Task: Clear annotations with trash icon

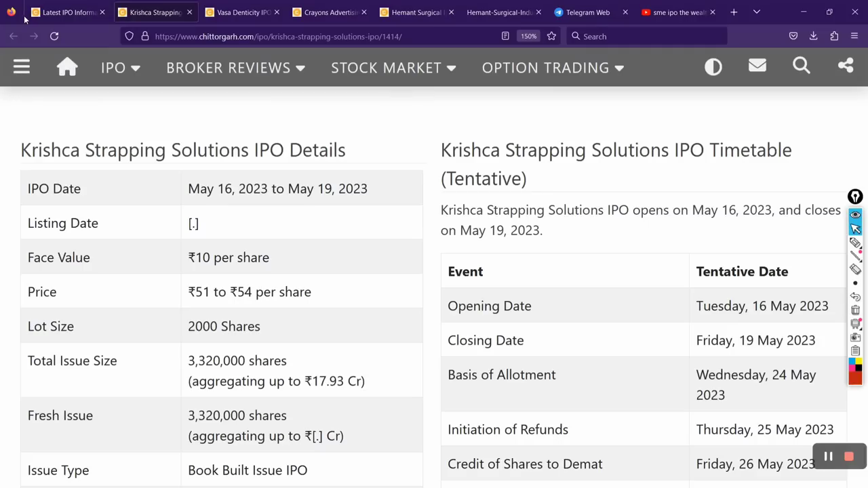Action: pyautogui.click(x=855, y=310)
